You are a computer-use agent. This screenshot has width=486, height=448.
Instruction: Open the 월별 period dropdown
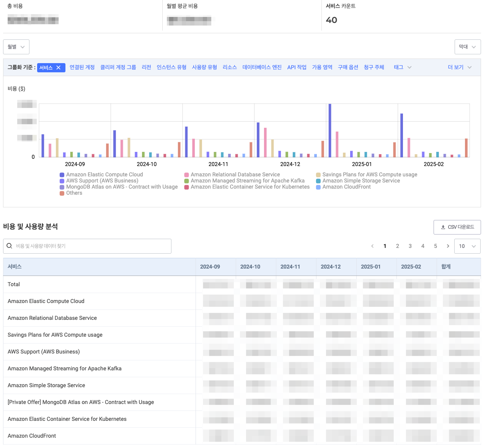click(16, 47)
